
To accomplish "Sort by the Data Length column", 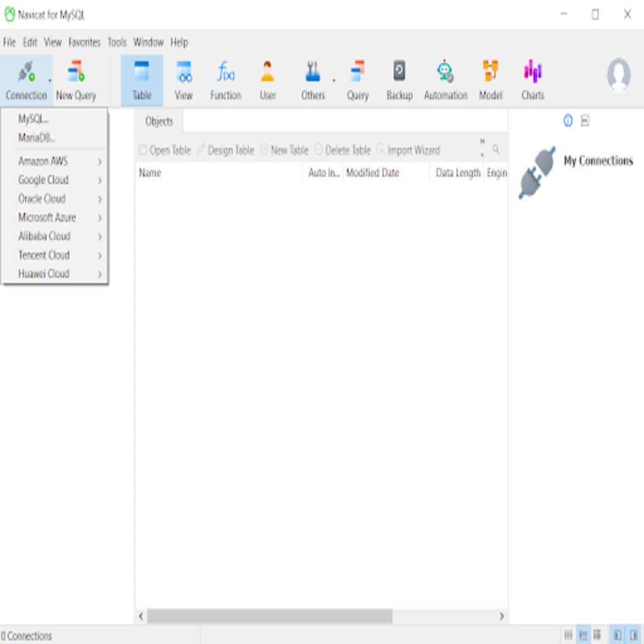I will [x=457, y=173].
